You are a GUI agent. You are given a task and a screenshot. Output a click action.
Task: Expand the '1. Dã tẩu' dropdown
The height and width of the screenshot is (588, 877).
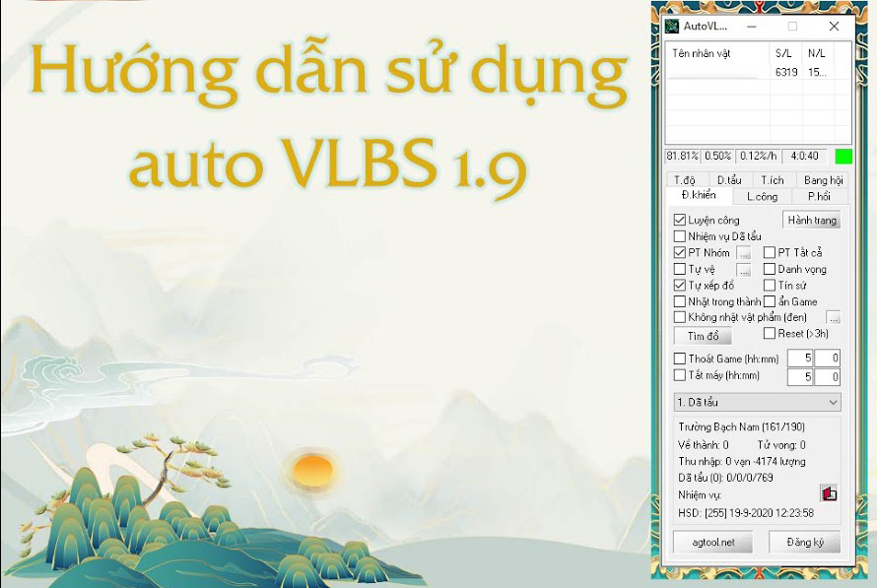[x=833, y=402]
